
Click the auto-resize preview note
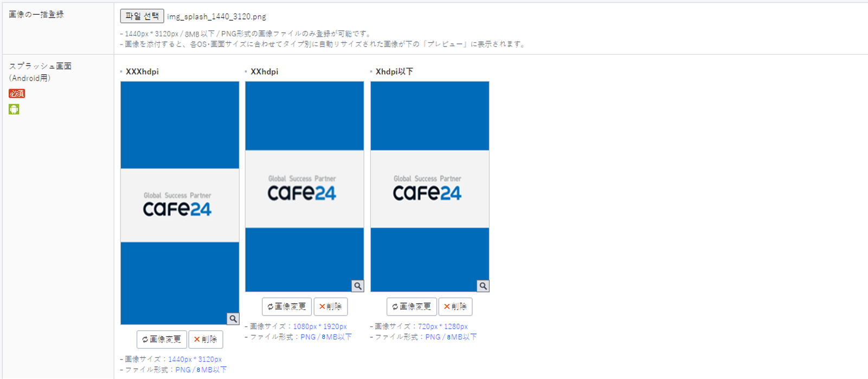click(324, 44)
